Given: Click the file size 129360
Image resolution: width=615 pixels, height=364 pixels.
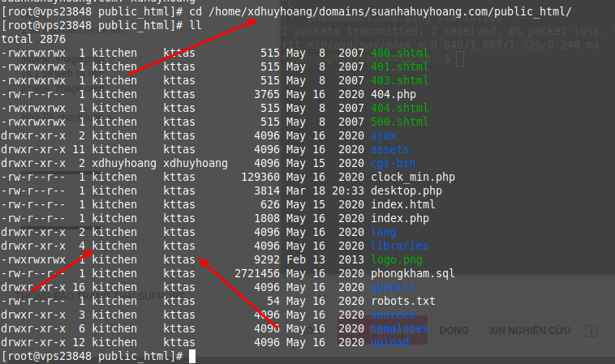Looking at the screenshot, I should (260, 177).
